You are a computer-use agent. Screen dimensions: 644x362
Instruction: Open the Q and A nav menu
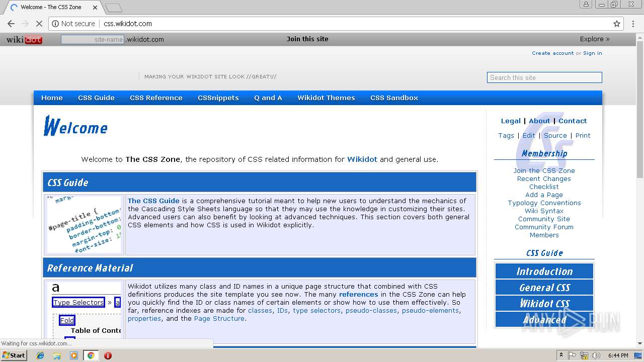tap(268, 98)
